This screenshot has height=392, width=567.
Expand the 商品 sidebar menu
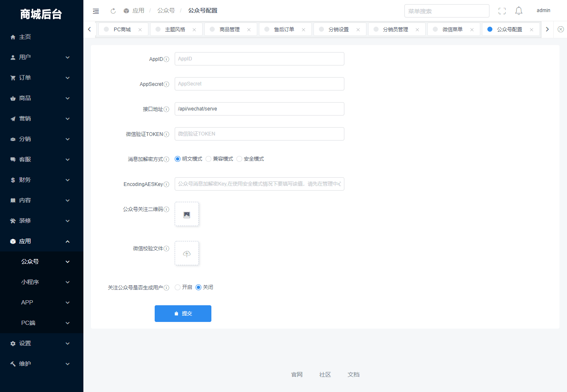coord(42,98)
